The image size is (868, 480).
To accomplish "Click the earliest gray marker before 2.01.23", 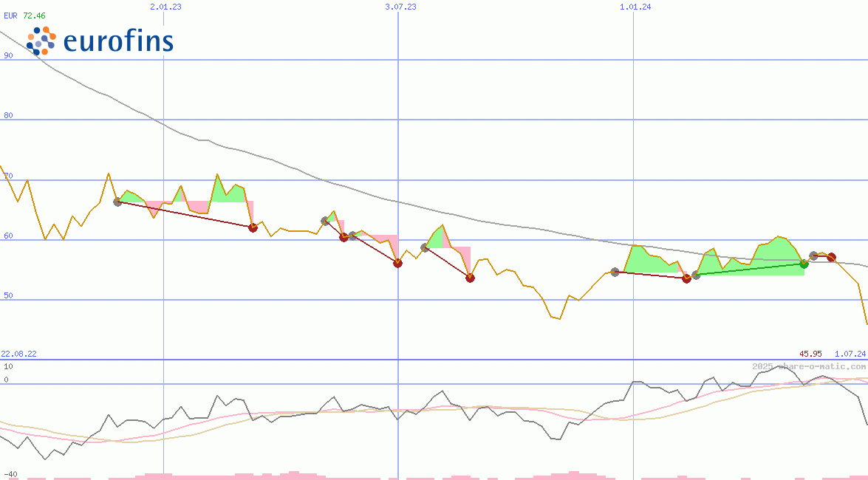I will tap(117, 202).
